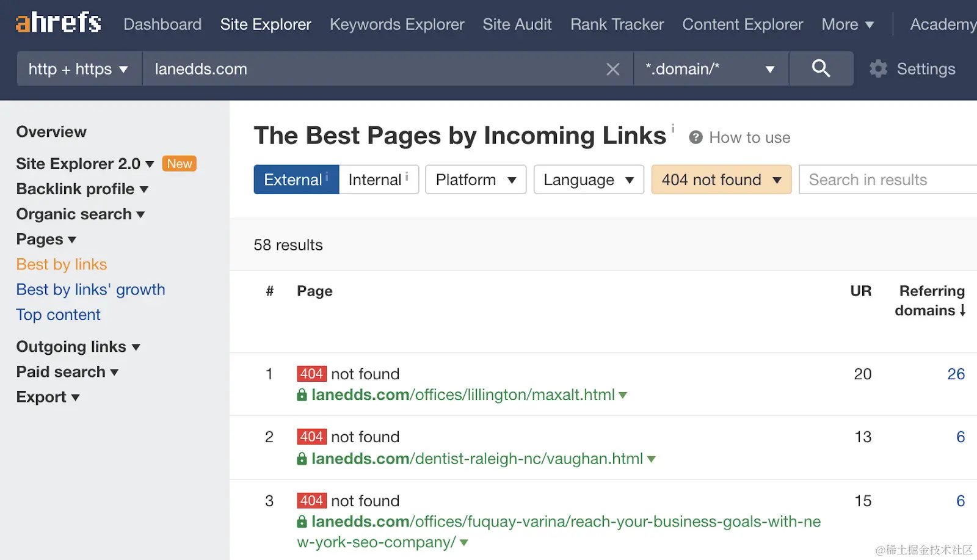Viewport: 977px width, 560px height.
Task: Click the orange New badge
Action: [180, 164]
